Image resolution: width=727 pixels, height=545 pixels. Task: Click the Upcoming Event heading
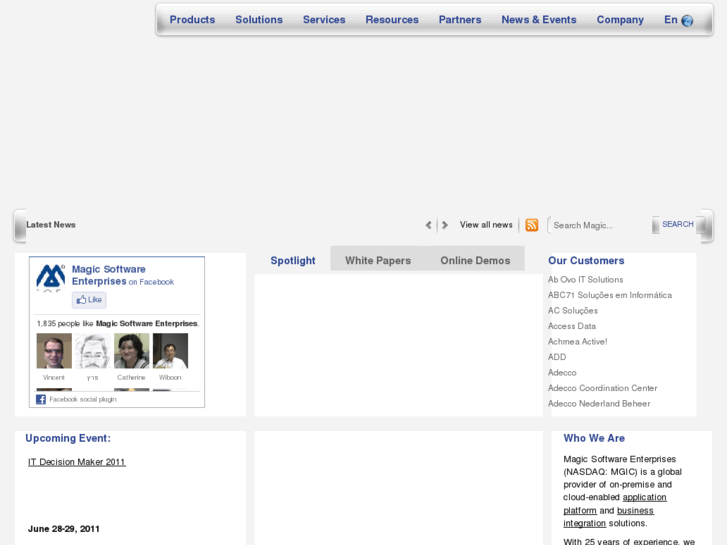(x=68, y=438)
